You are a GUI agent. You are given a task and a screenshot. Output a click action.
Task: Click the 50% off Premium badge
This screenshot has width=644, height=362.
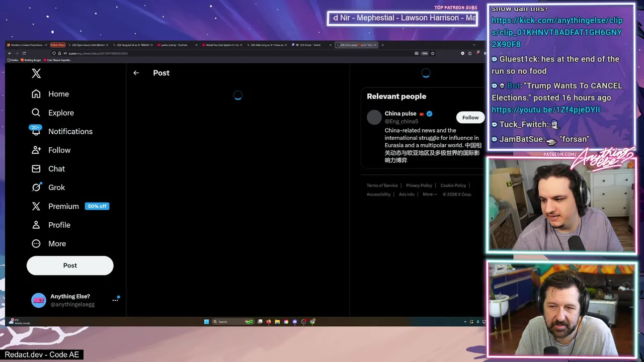tap(97, 206)
